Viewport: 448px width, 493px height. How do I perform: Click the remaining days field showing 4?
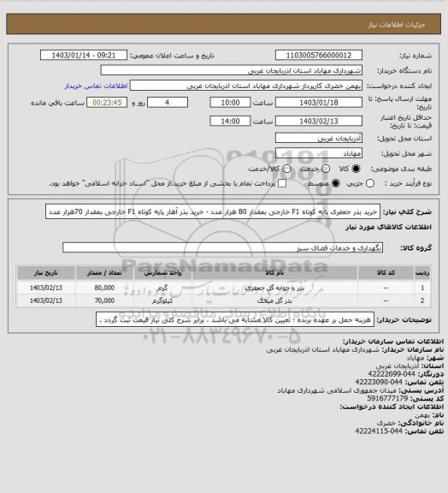coord(168,103)
